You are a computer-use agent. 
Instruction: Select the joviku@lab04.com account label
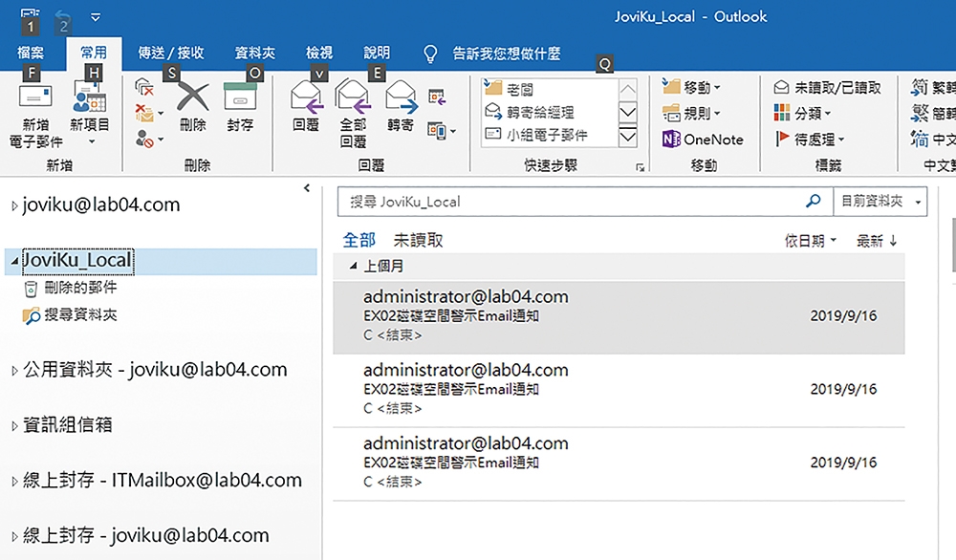(101, 205)
